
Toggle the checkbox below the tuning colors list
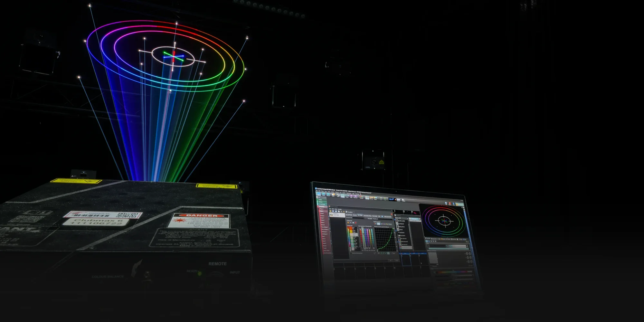351,253
